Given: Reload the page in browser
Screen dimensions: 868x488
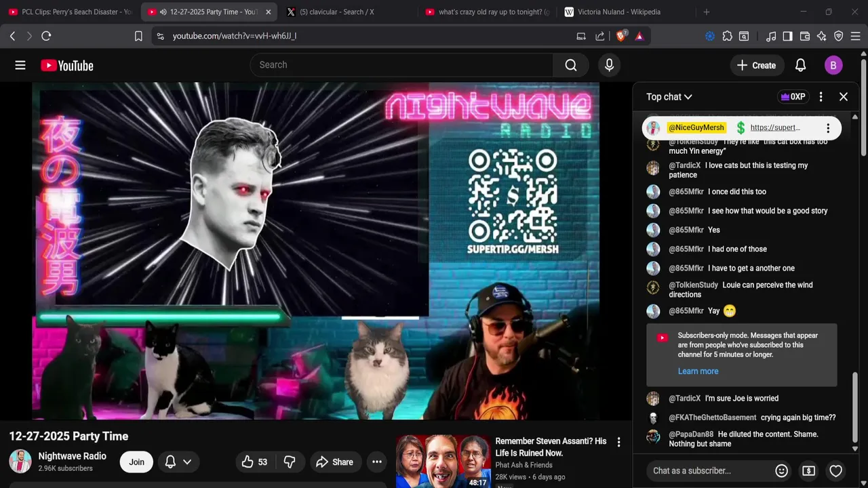Looking at the screenshot, I should 46,36.
